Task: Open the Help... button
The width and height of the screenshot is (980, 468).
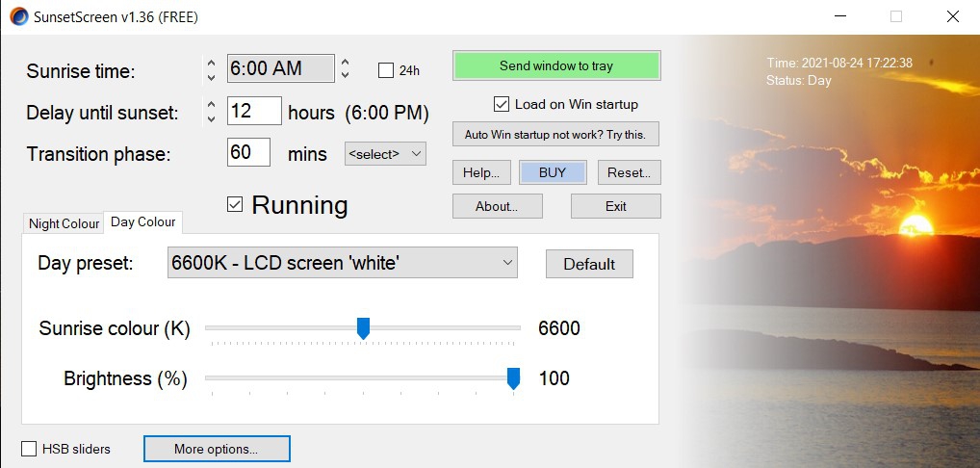Action: [481, 172]
